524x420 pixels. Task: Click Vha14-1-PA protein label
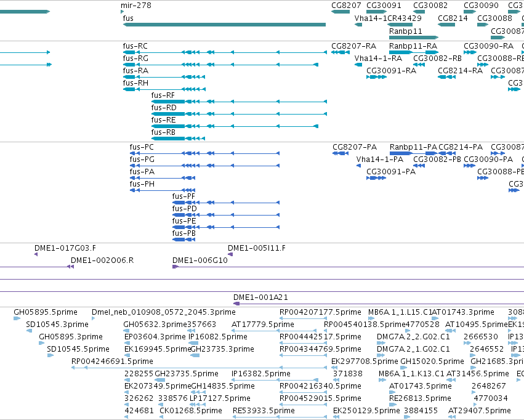click(380, 160)
